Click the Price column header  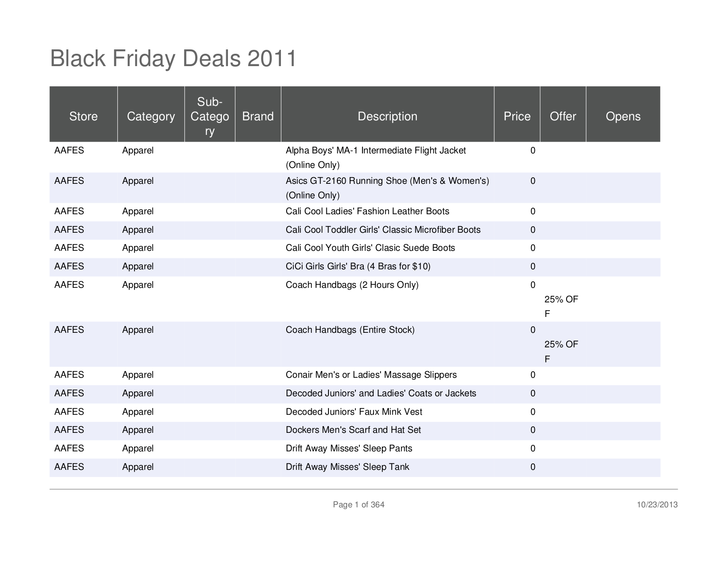coord(517,116)
